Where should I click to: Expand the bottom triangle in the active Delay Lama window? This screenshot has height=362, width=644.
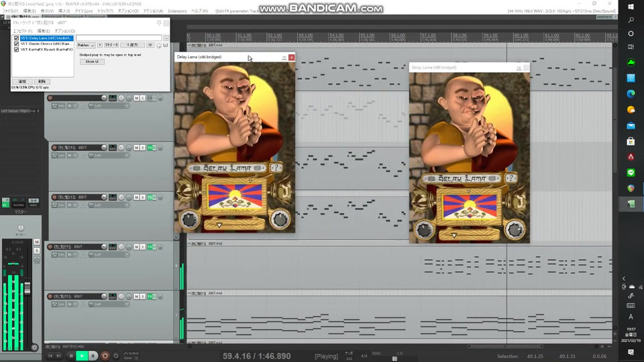coord(219,225)
